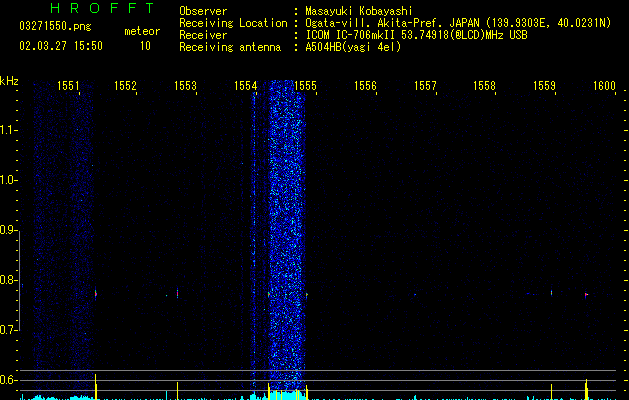Click the Receiving Location label
Screen dimensions: 629x400
(233, 23)
